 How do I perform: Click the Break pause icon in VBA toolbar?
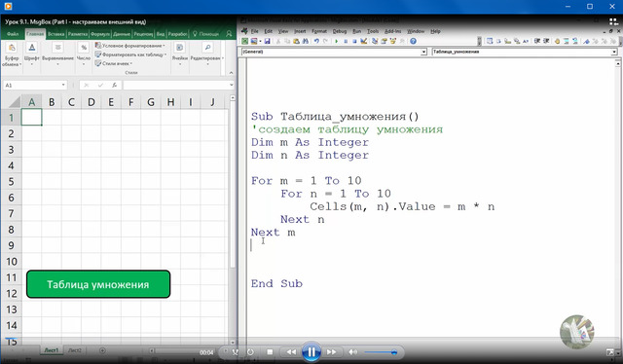coord(346,41)
